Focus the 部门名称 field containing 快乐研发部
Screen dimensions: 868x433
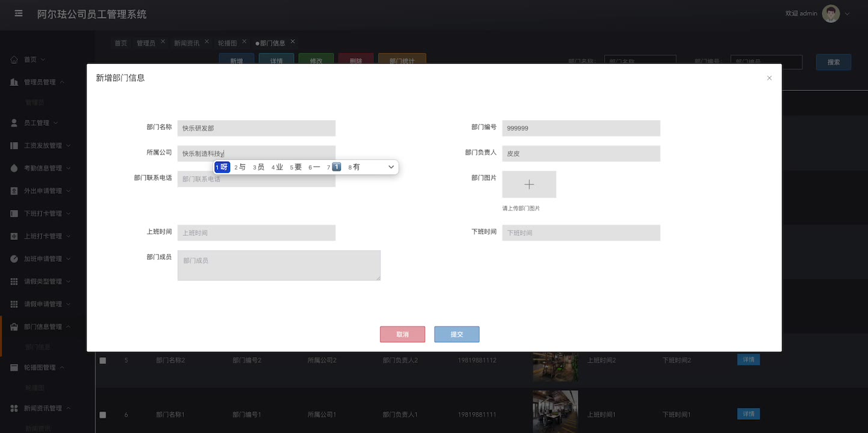coord(257,128)
